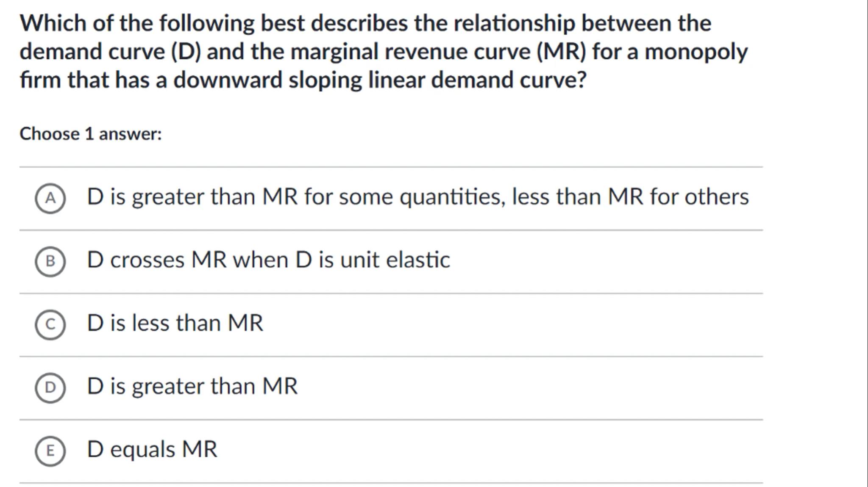Select radio button A
Screen dimensions: 868x487
pos(50,198)
